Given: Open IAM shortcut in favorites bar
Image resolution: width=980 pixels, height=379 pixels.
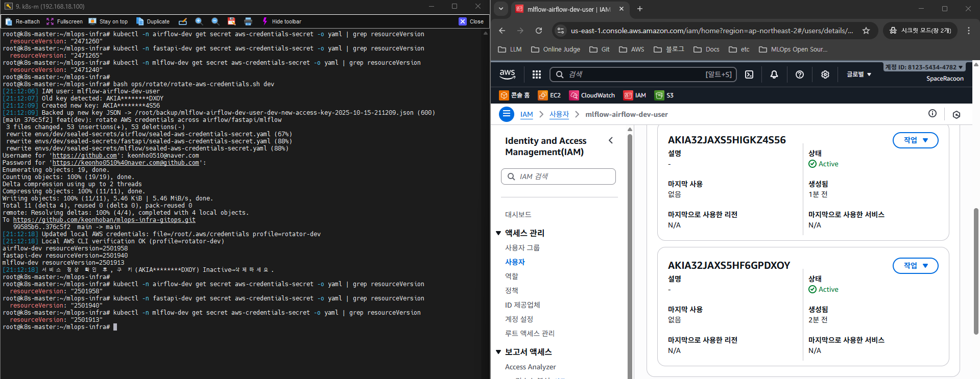Looking at the screenshot, I should tap(635, 95).
